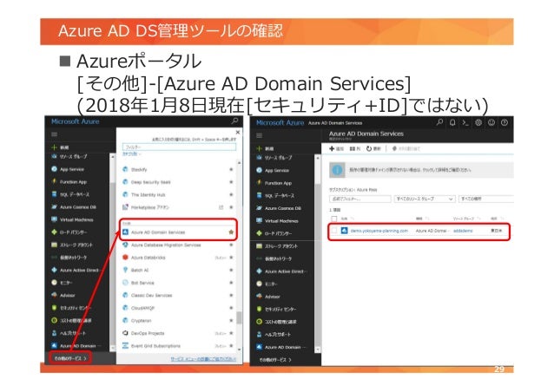This screenshot has height=392, width=554.
Task: Toggle favorite star for Crypteron
Action: point(231,320)
